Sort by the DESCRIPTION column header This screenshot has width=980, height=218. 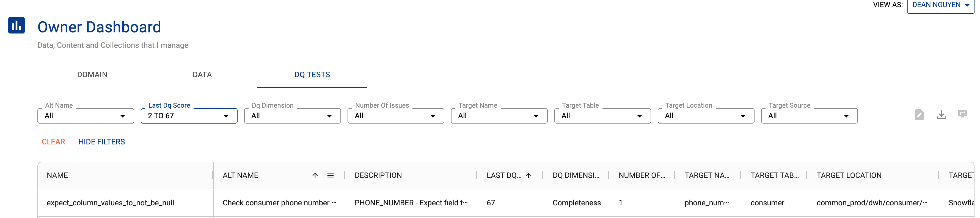pyautogui.click(x=378, y=175)
